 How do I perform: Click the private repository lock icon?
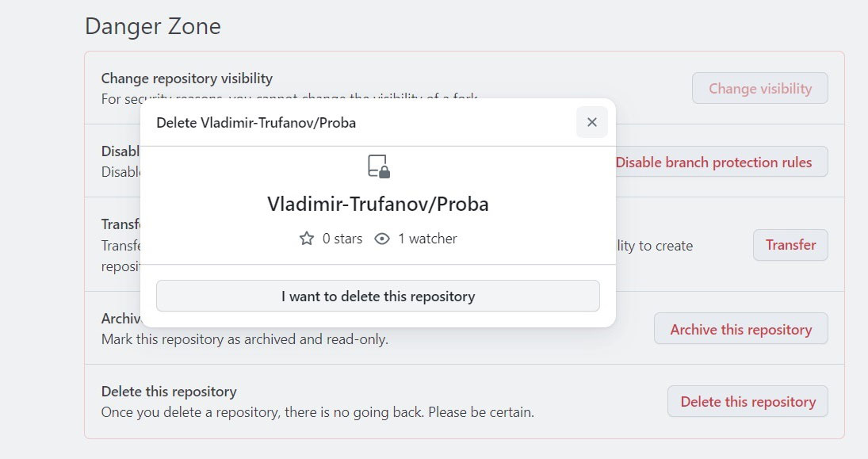(x=378, y=166)
